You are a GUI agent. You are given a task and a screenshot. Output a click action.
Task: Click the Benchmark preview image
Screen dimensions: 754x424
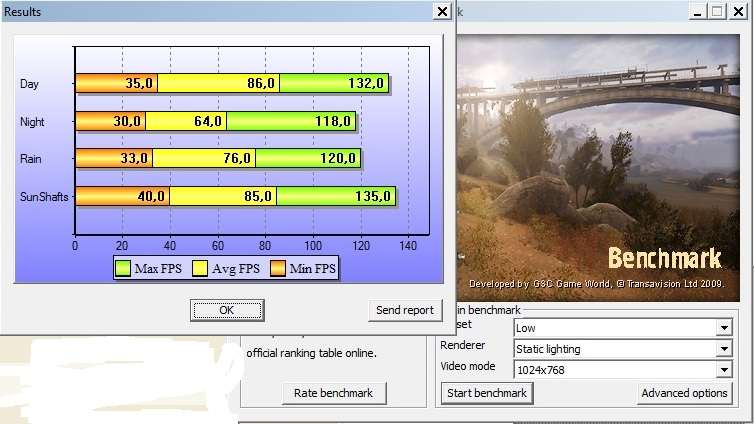click(x=598, y=167)
